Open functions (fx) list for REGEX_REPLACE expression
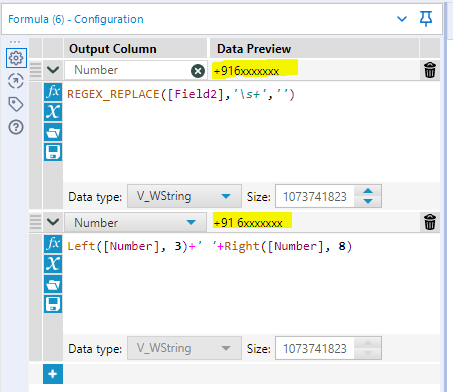This screenshot has width=453, height=392. tap(53, 92)
